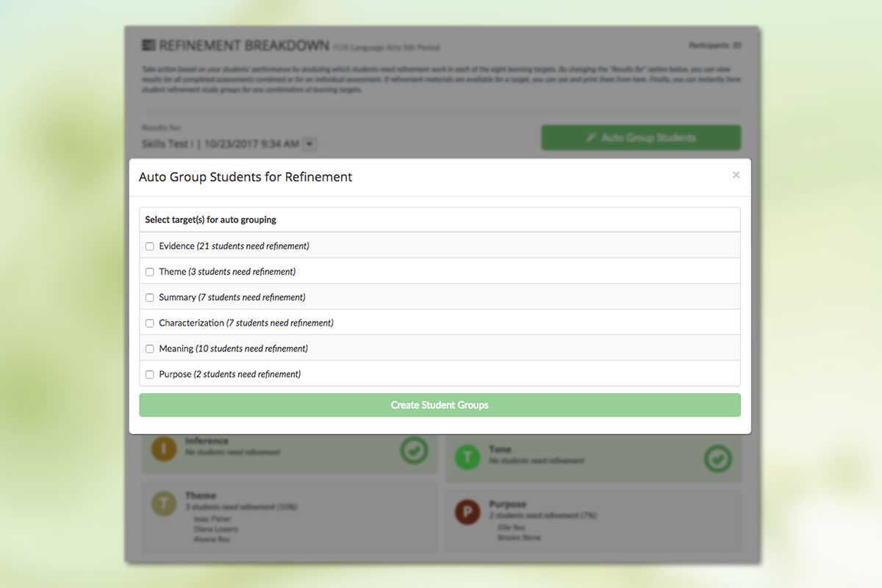Click 'Evidence (21 students need refinement)' text
Viewport: 882px width, 588px height.
234,246
